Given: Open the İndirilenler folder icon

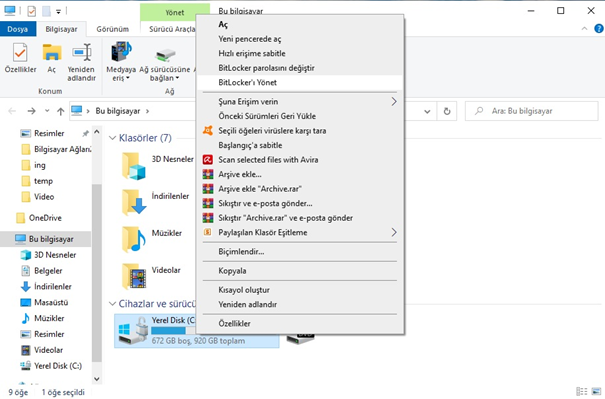Looking at the screenshot, I should pos(134,202).
